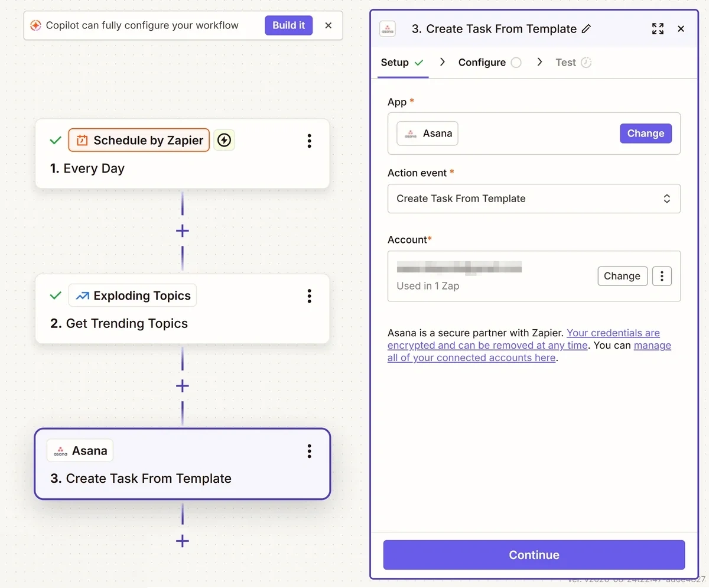Open the three-dot menu for step 2
The height and width of the screenshot is (588, 709).
(309, 296)
